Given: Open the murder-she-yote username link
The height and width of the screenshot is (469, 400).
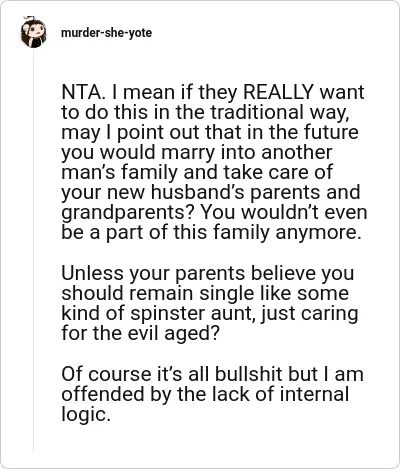Looking at the screenshot, I should coord(106,33).
